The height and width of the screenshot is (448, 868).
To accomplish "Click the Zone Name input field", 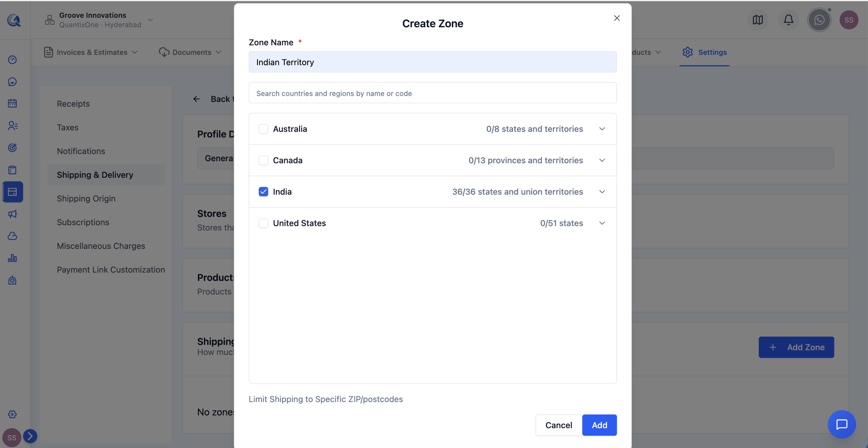I will (432, 62).
